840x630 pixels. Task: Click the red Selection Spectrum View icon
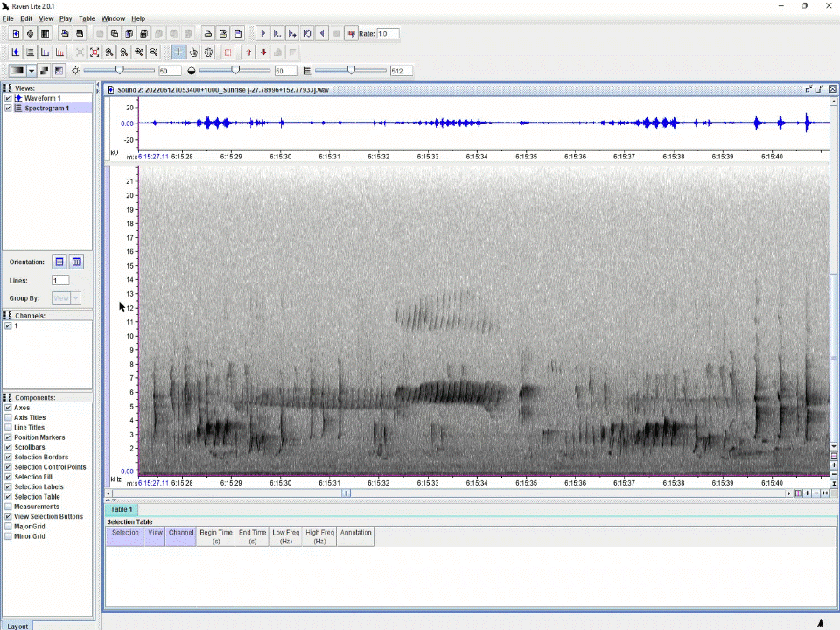[x=60, y=52]
